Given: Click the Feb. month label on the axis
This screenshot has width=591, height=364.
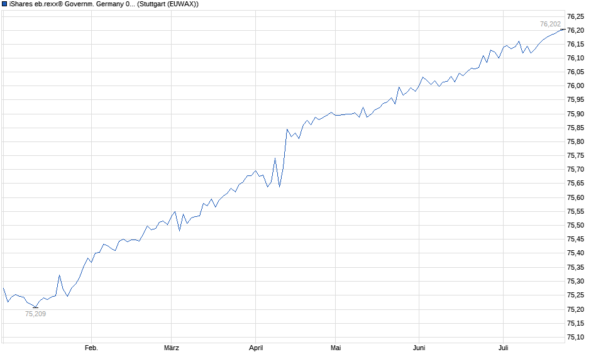Looking at the screenshot, I should 91,348.
